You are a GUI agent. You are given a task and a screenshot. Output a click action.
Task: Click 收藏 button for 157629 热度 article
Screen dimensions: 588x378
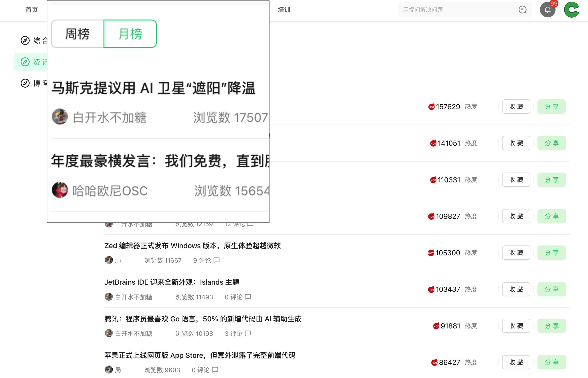[516, 107]
